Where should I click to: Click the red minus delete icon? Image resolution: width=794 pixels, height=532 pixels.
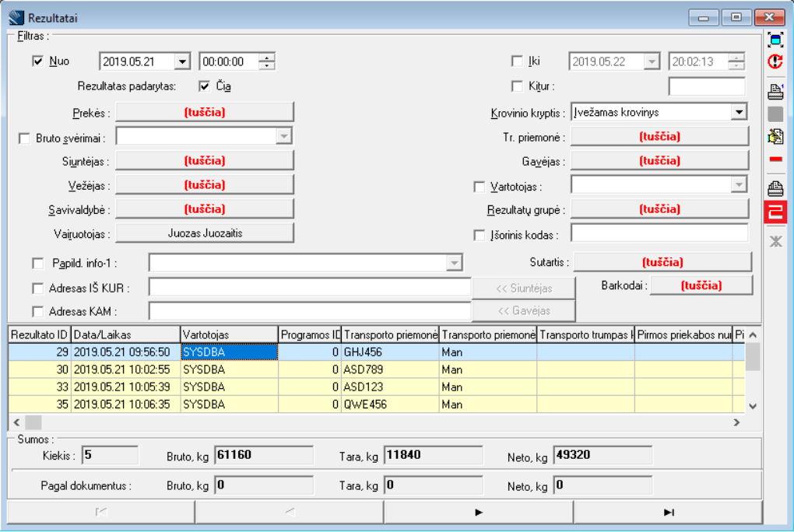click(x=775, y=159)
